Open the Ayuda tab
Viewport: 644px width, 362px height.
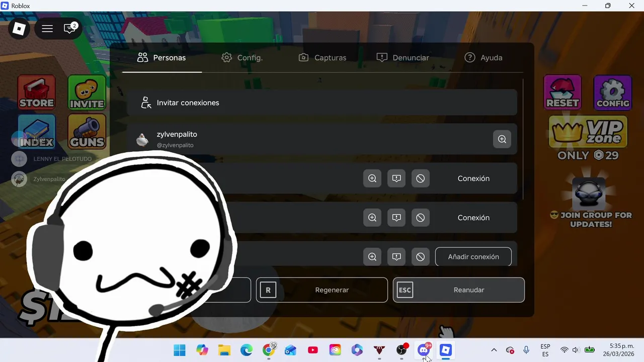pos(484,58)
